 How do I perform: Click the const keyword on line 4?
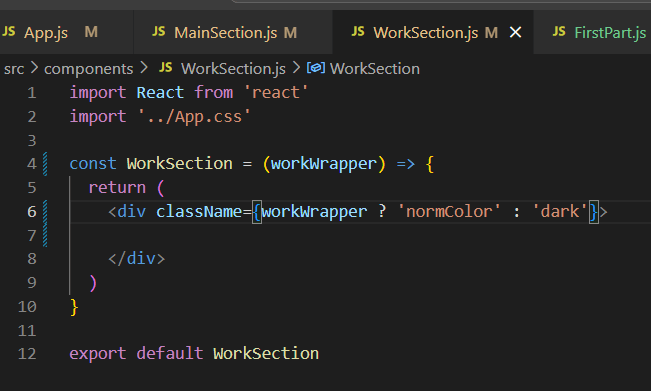(93, 164)
